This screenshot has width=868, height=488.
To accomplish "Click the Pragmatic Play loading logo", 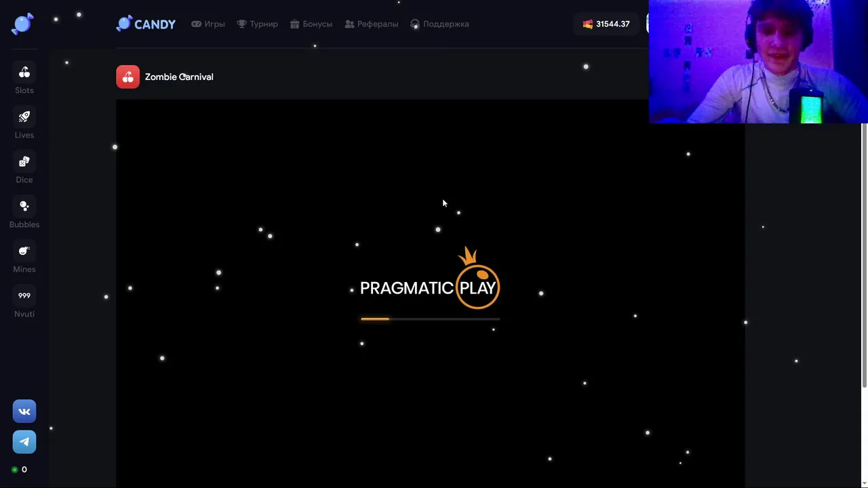I will [x=430, y=279].
